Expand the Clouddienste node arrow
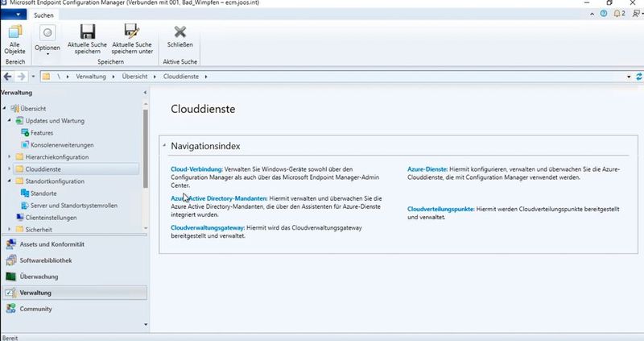Screen dimensions: 644x341 click(10, 168)
